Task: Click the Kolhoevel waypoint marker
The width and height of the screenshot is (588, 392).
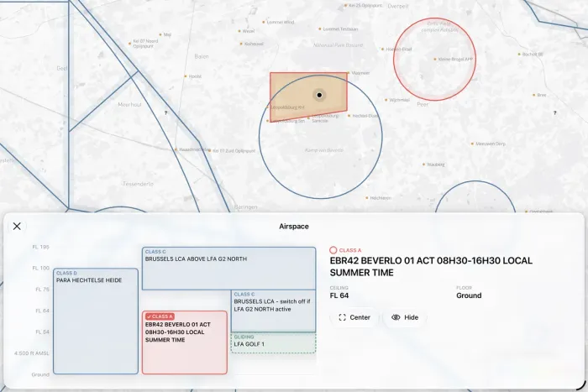Action: (x=241, y=44)
